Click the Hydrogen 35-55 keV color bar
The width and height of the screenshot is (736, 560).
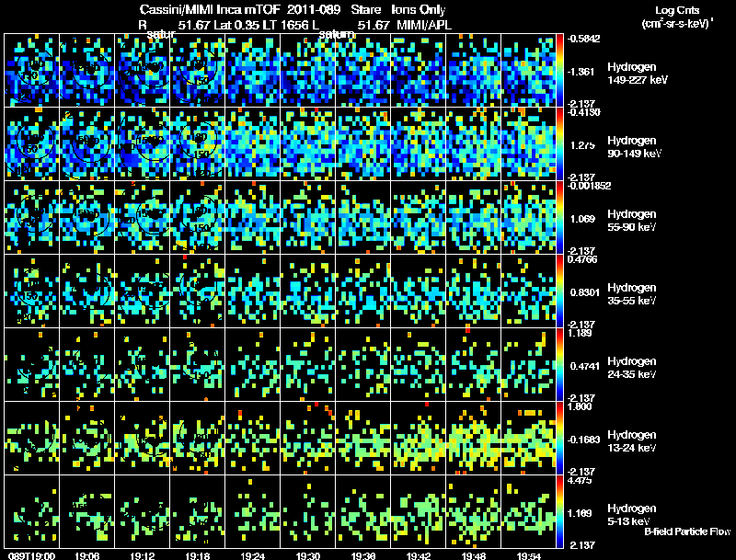559,291
